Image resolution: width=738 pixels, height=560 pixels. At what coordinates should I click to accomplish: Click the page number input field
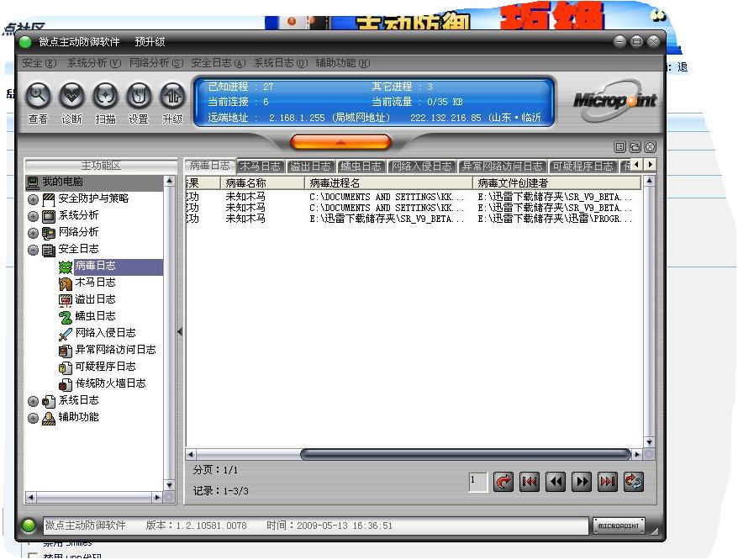coord(477,481)
